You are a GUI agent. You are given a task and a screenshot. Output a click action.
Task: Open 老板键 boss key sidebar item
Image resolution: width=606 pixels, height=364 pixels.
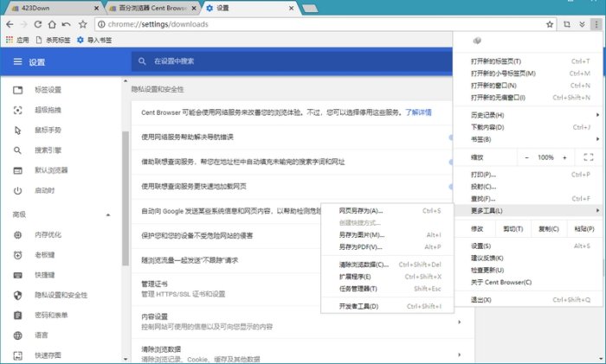coord(44,255)
